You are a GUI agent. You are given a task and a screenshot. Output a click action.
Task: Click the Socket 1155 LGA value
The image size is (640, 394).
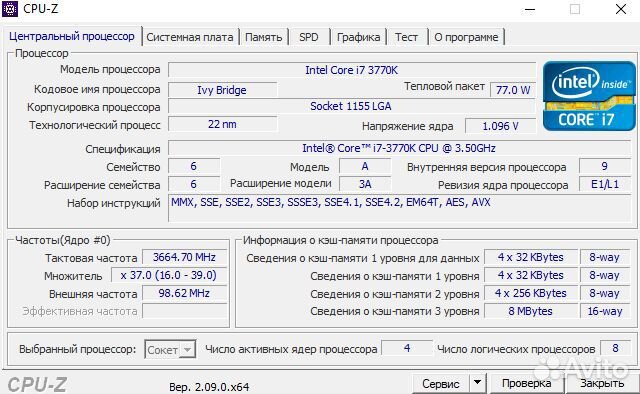351,106
